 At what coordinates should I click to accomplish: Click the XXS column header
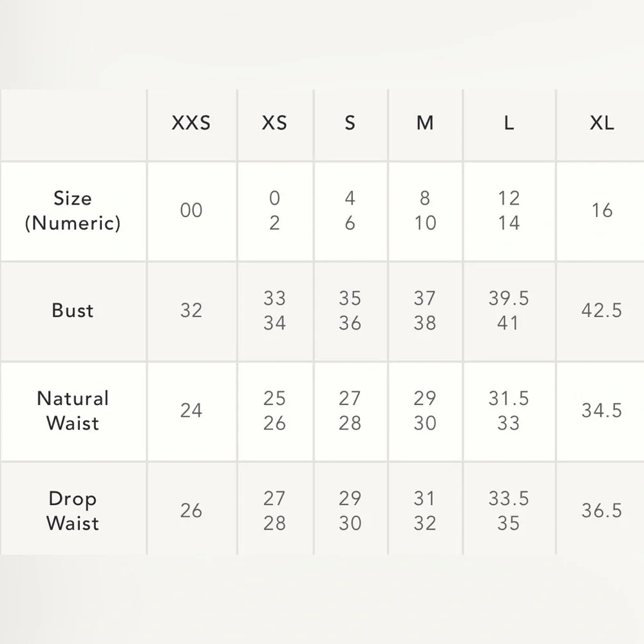(x=191, y=123)
